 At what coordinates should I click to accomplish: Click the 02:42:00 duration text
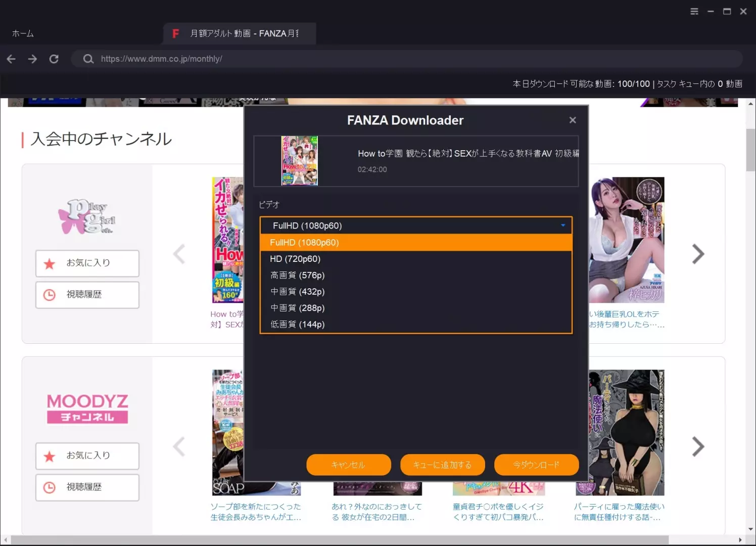click(x=372, y=169)
